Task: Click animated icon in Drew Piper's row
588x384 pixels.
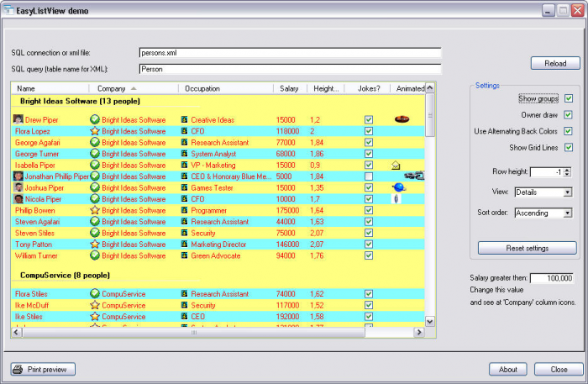Action: click(402, 119)
